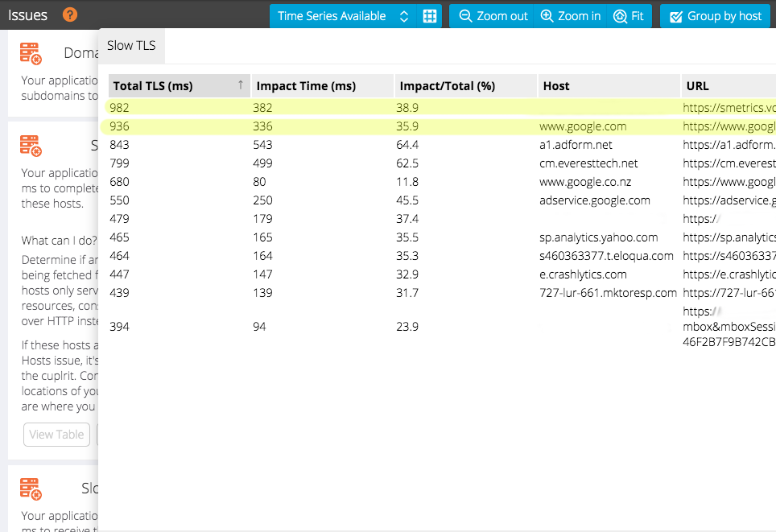This screenshot has height=532, width=776.
Task: Click the 23.9 impact percentage cell
Action: tap(407, 327)
